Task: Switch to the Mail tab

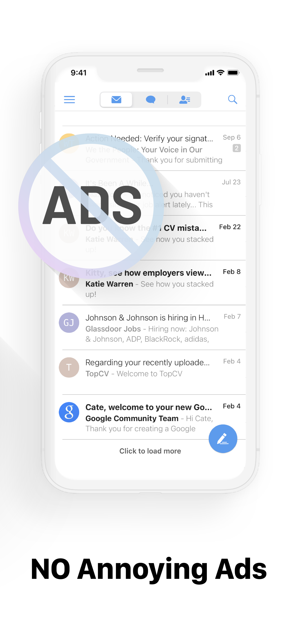Action: [x=116, y=99]
